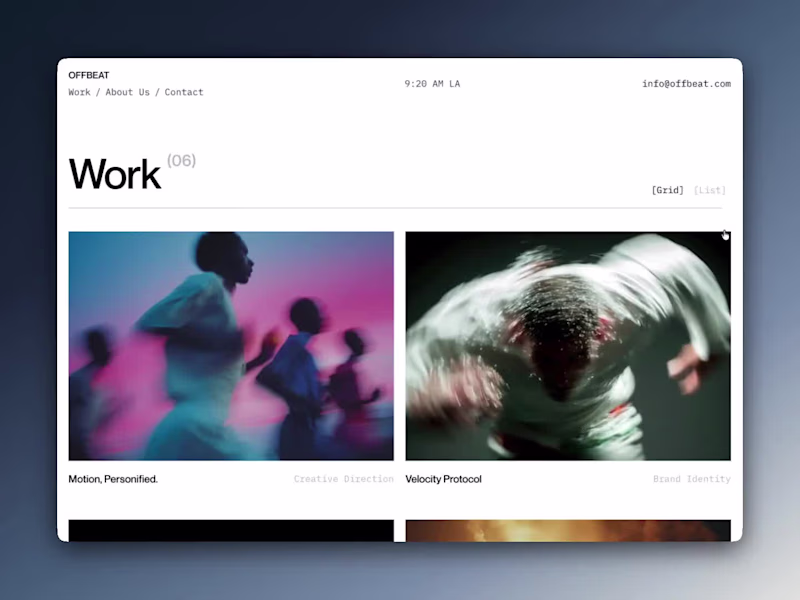Select the Creative Direction category label
This screenshot has height=600, width=800.
343,479
